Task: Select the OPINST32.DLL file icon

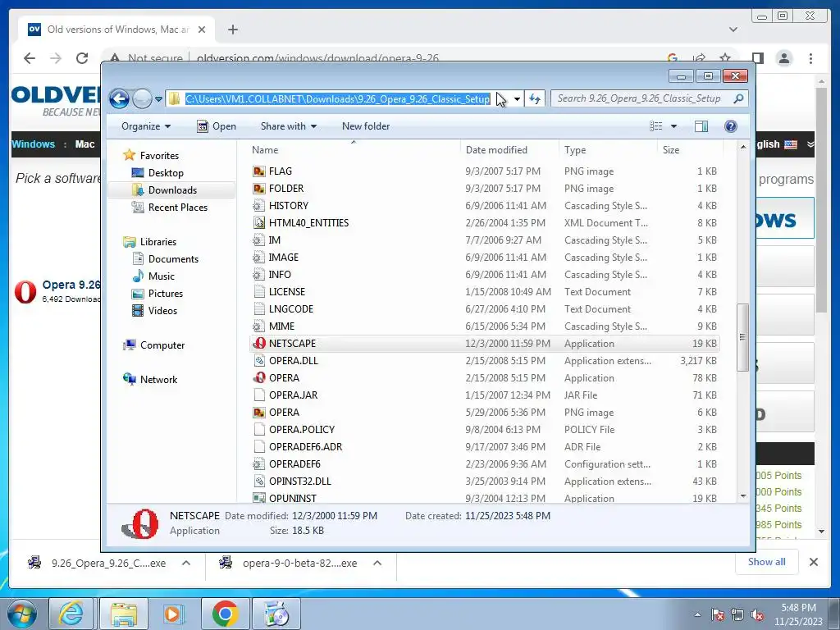Action: click(258, 482)
